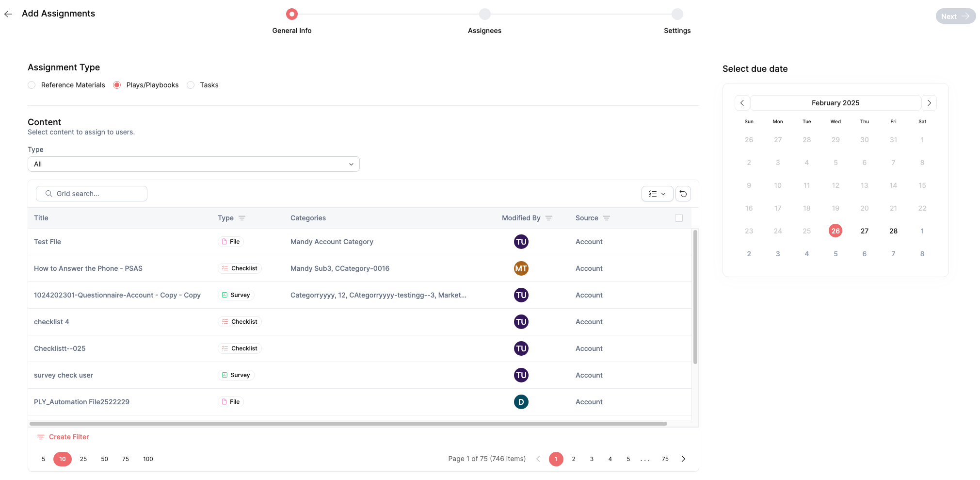Set page size to 5

(x=44, y=459)
